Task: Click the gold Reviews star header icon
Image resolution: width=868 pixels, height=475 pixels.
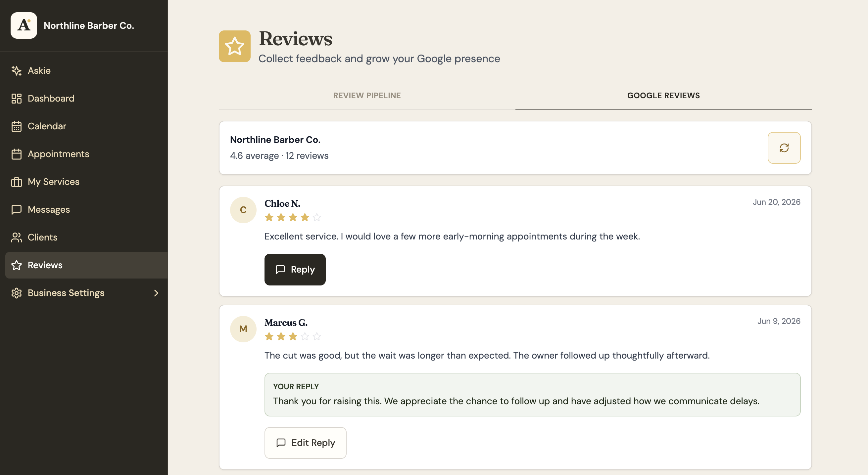Action: (x=234, y=46)
